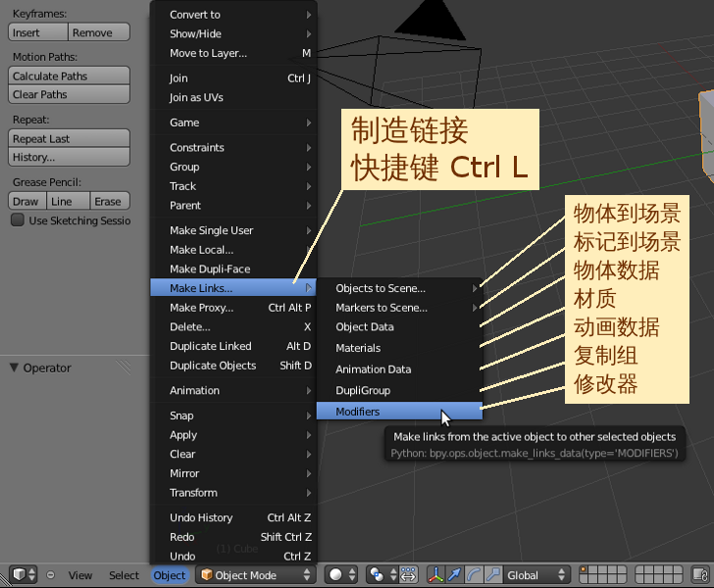714x588 pixels.
Task: Toggle the 3D manipulator axes icon
Action: click(x=435, y=575)
